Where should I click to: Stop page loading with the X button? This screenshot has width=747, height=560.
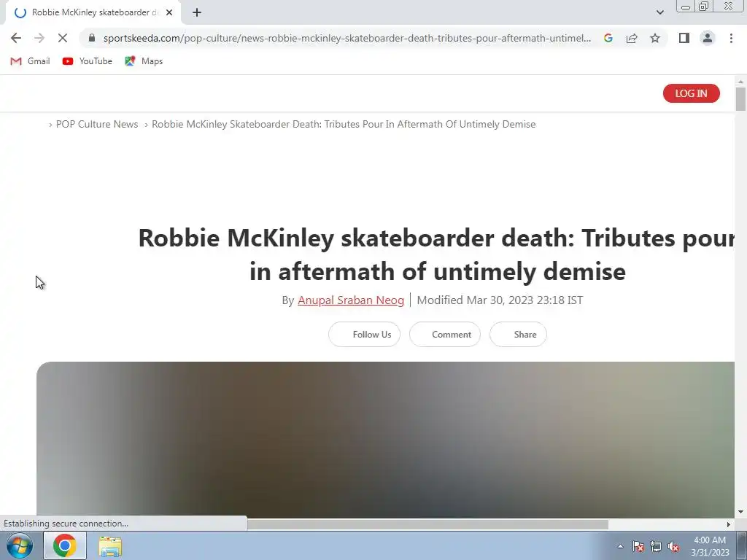[63, 38]
